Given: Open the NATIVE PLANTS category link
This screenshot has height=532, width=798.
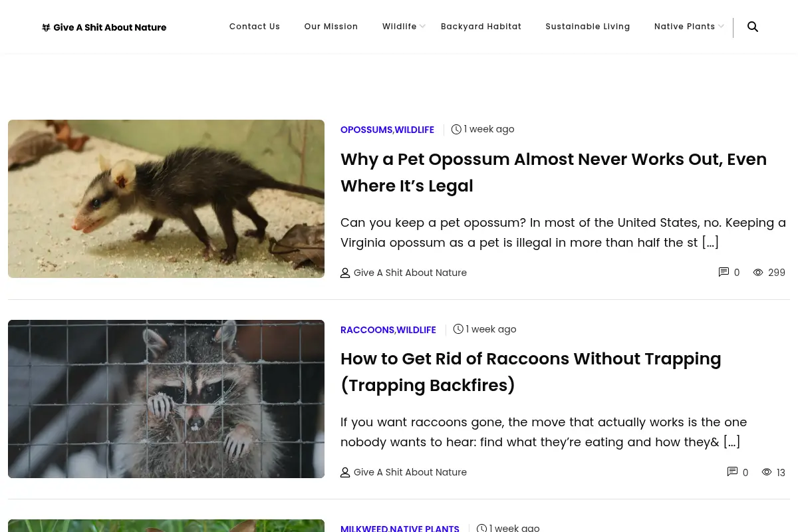Looking at the screenshot, I should 424,528.
